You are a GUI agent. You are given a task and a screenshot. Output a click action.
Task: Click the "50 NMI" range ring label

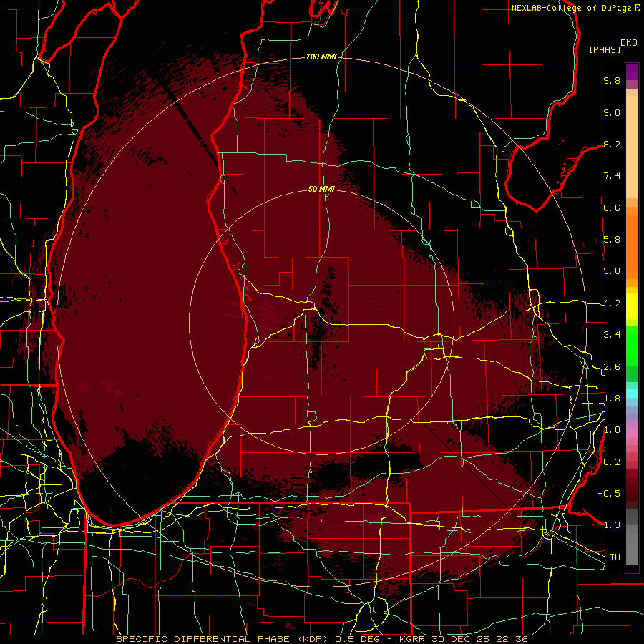click(x=321, y=189)
